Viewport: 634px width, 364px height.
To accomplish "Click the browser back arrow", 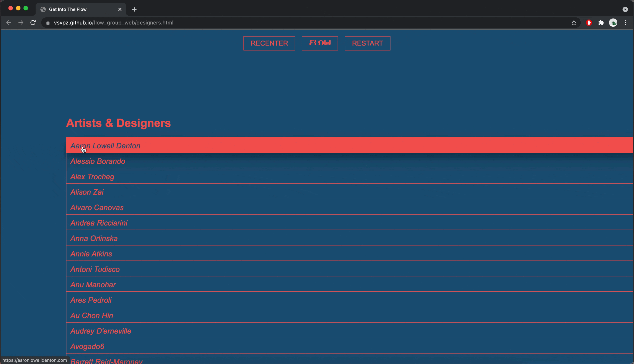I will 9,23.
